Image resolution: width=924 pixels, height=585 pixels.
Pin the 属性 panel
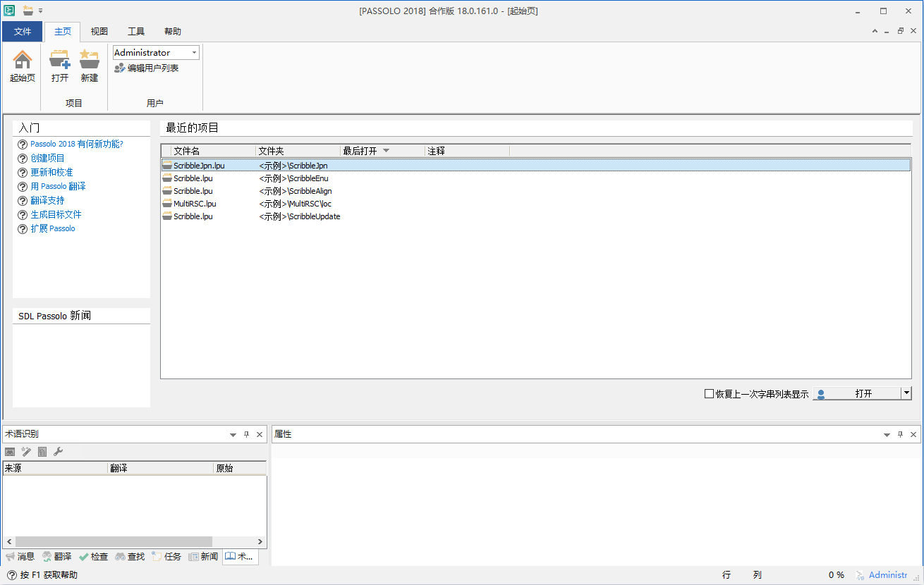(x=901, y=435)
